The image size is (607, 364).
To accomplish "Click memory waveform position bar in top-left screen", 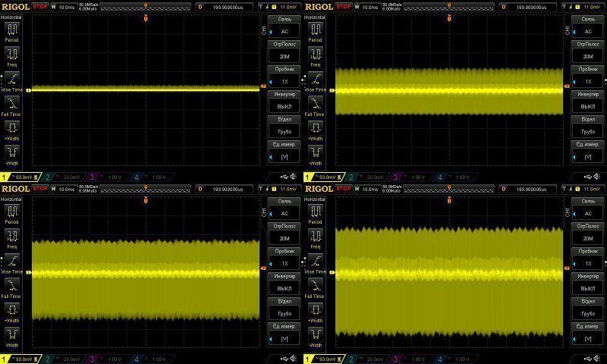I will click(x=146, y=7).
